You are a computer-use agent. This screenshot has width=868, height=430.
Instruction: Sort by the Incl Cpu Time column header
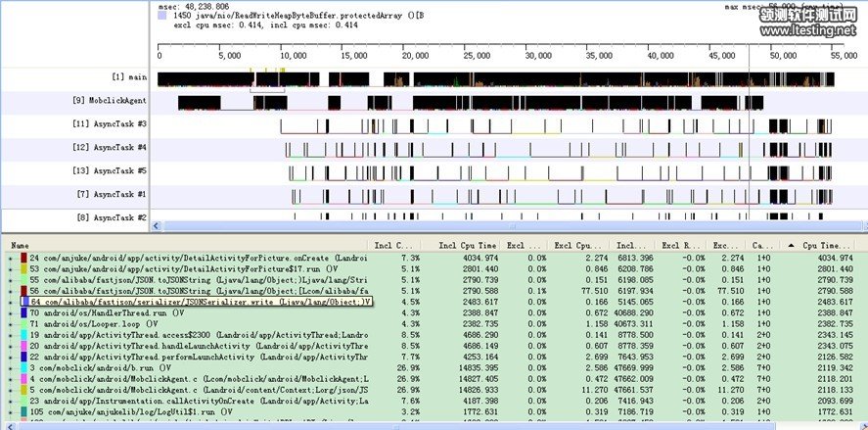tap(461, 246)
